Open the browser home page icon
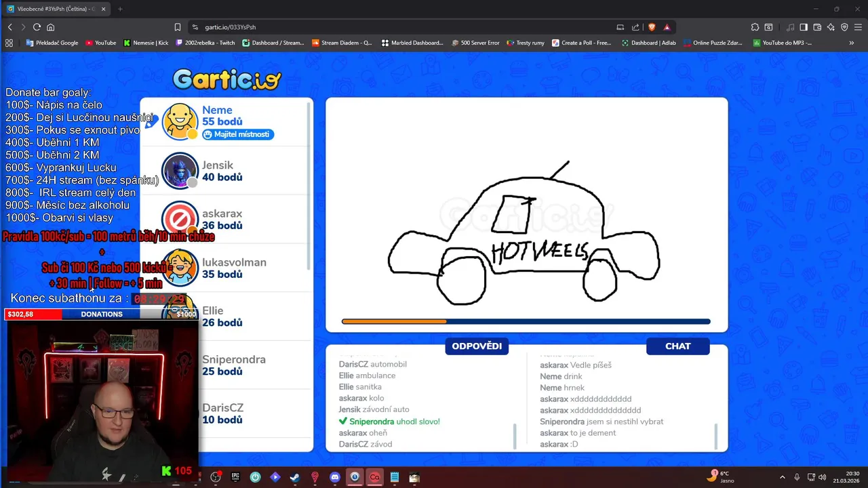868x488 pixels. 50,27
